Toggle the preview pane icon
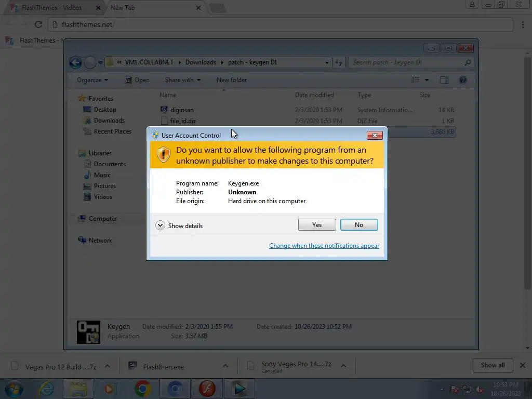The height and width of the screenshot is (399, 532). pyautogui.click(x=444, y=80)
